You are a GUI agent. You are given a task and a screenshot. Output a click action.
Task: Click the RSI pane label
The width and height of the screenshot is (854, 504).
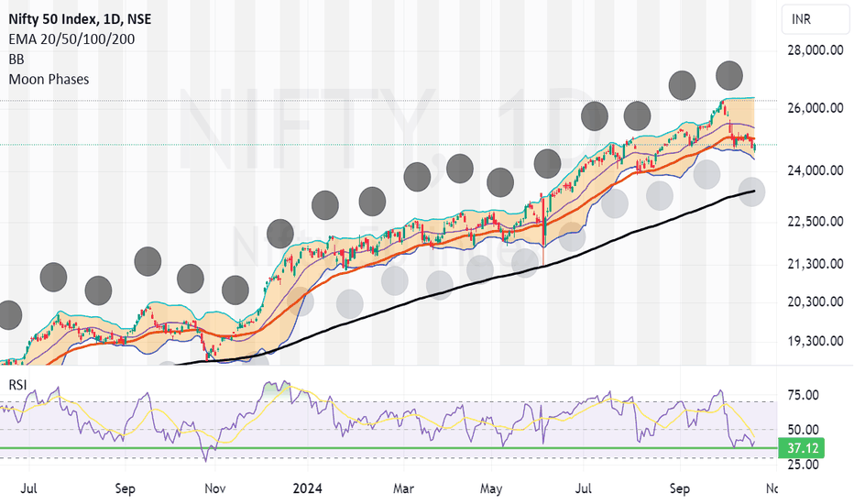[x=17, y=385]
